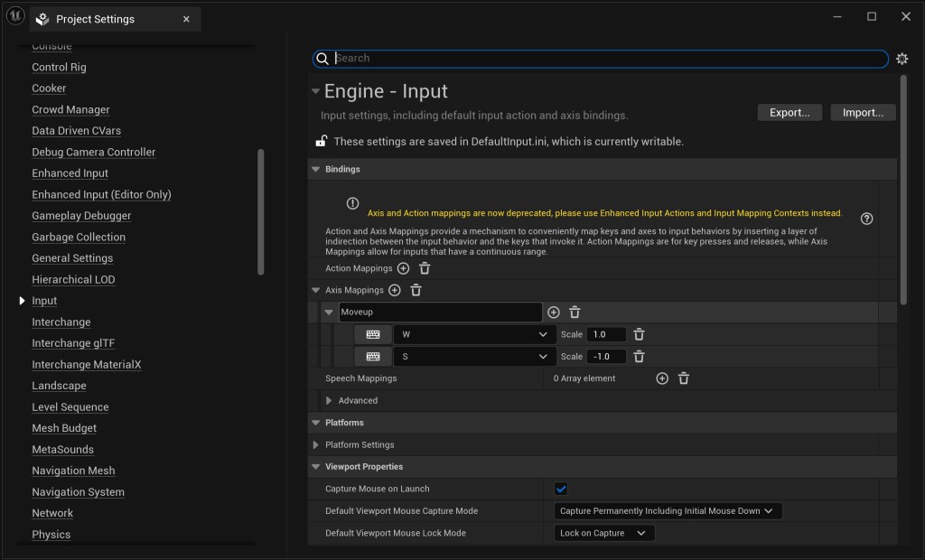Collapse the Moveup axis mapping
Image resolution: width=925 pixels, height=560 pixels.
tap(329, 313)
